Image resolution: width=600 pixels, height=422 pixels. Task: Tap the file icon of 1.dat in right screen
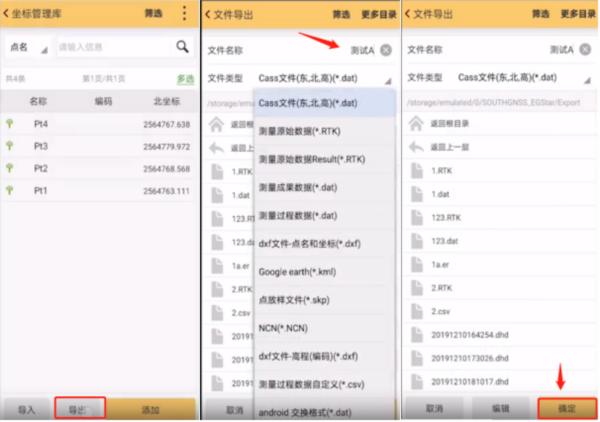point(417,194)
